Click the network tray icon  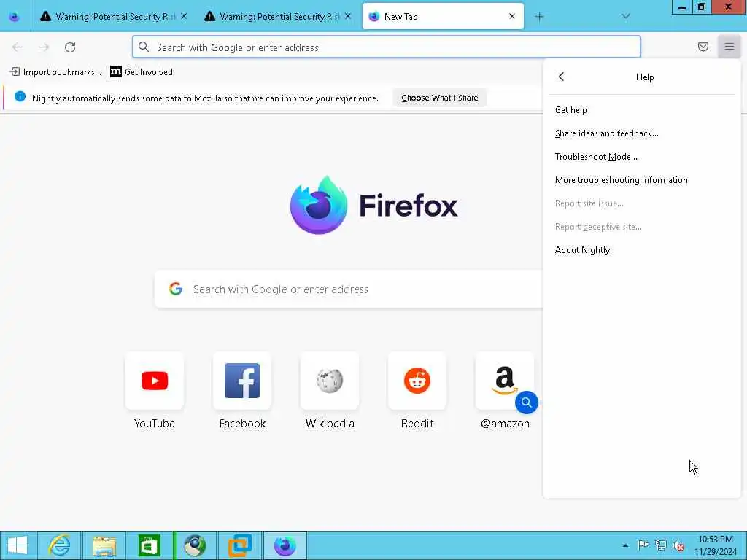click(x=661, y=545)
